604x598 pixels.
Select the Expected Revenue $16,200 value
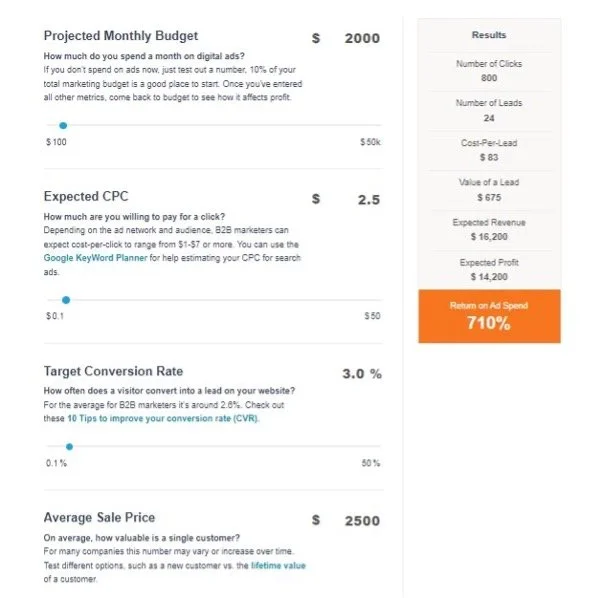pyautogui.click(x=489, y=237)
